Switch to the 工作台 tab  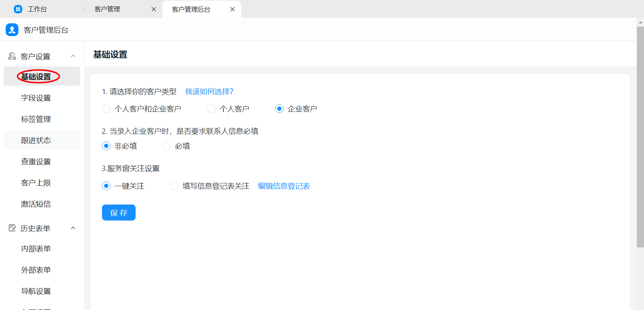coord(37,9)
